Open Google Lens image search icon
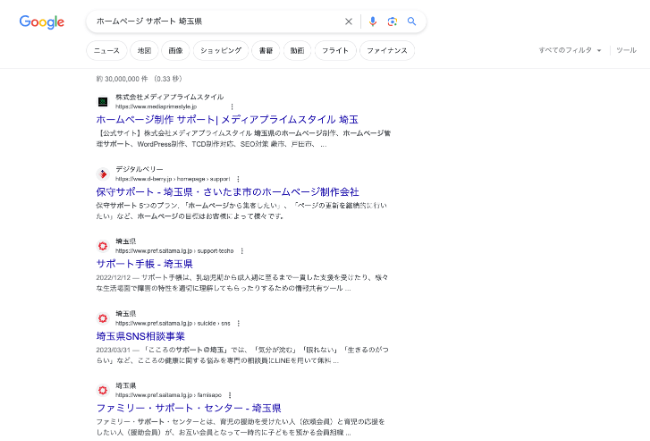This screenshot has height=441, width=650. [x=392, y=22]
